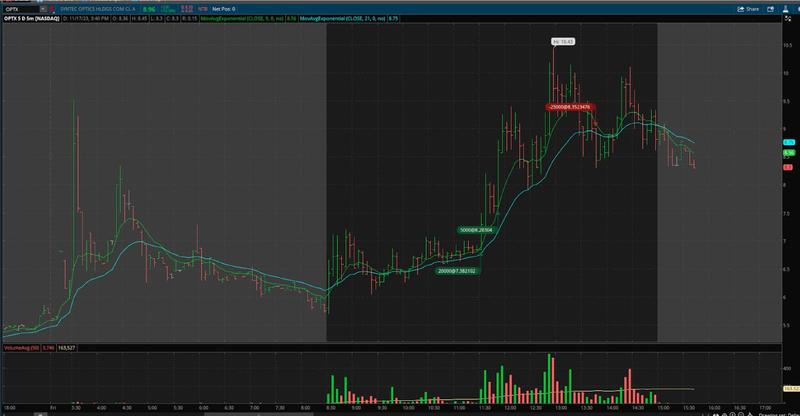
Task: Select the MovAvgExponential 9 period study label
Action: [242, 18]
